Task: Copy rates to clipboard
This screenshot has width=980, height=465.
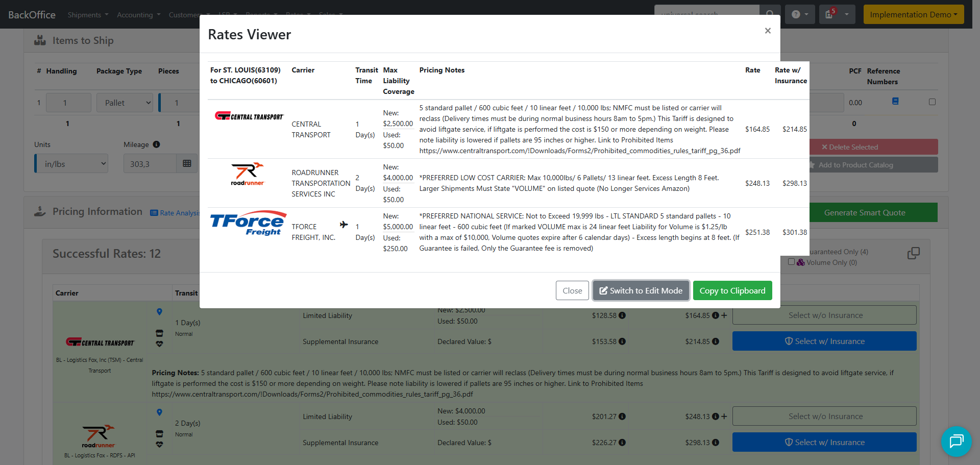Action: [x=732, y=290]
